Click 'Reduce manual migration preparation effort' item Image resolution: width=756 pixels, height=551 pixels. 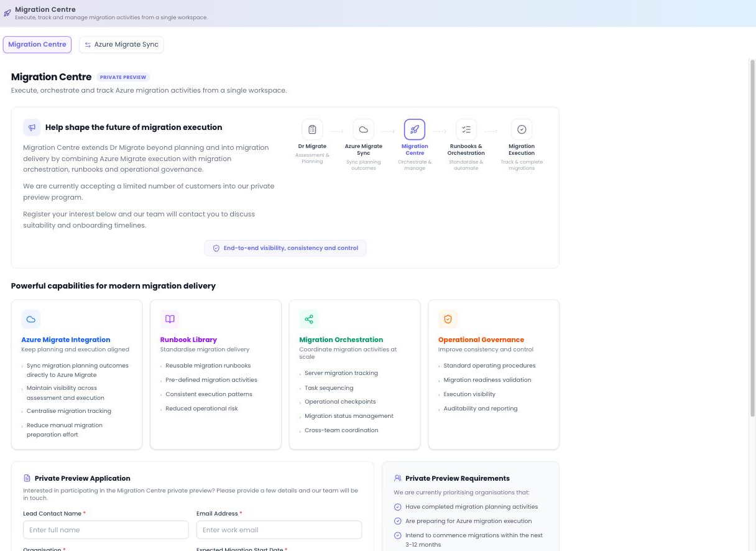(x=65, y=430)
